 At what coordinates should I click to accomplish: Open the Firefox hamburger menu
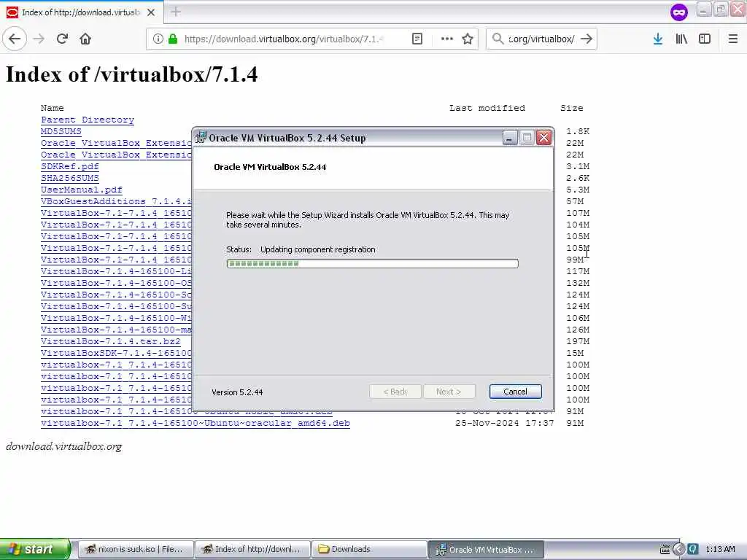point(733,39)
